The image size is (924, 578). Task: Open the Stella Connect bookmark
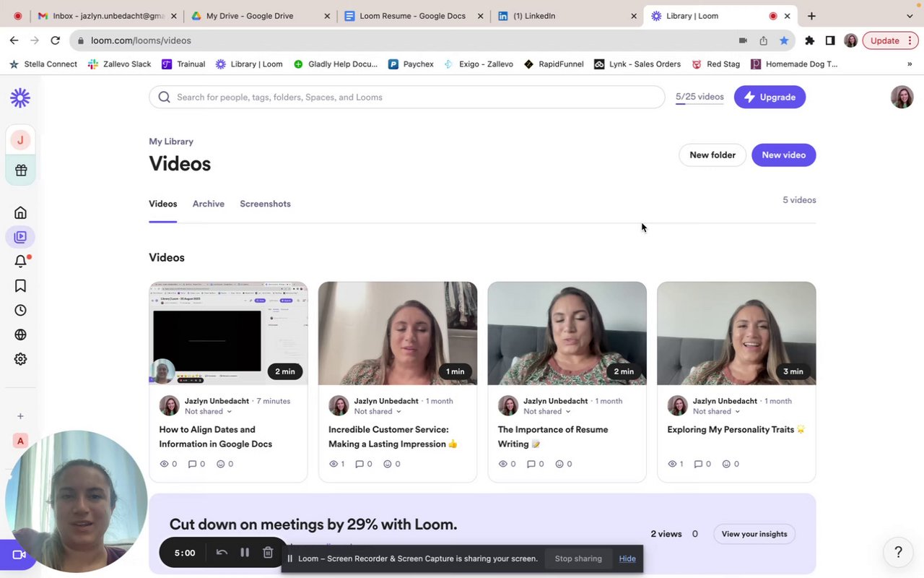pyautogui.click(x=43, y=64)
